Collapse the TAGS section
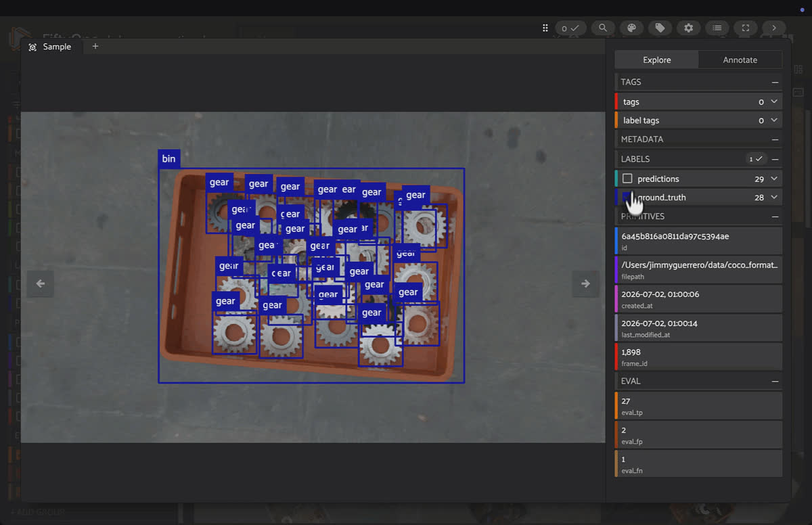Viewport: 812px width, 525px height. click(775, 82)
